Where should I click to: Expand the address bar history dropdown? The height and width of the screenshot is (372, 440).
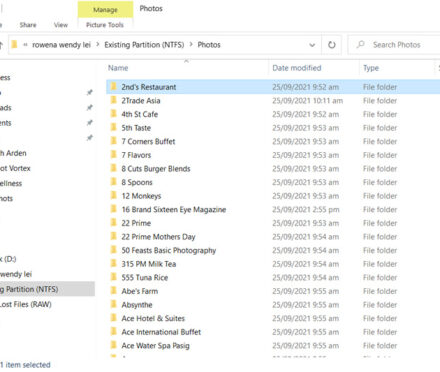pos(312,45)
